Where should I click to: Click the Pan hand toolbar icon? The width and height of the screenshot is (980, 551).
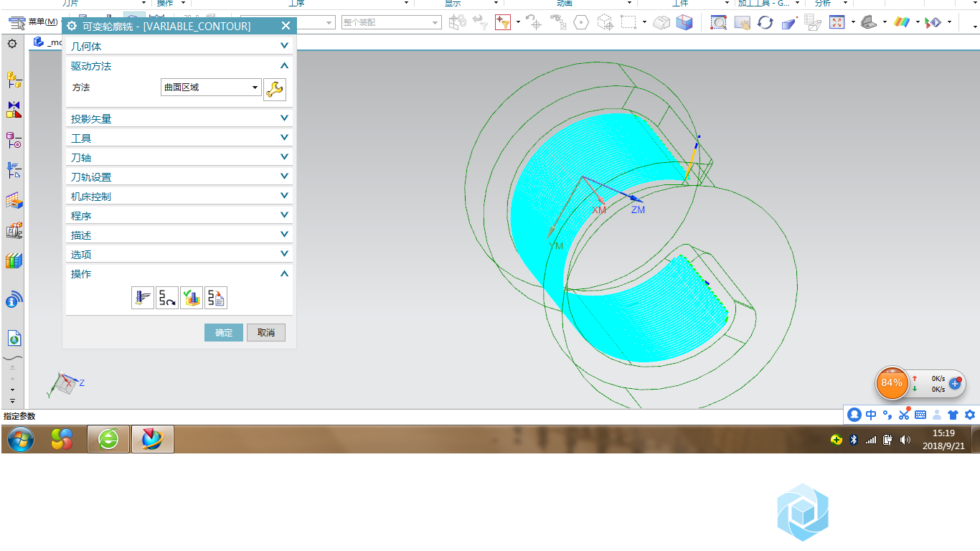(x=742, y=22)
